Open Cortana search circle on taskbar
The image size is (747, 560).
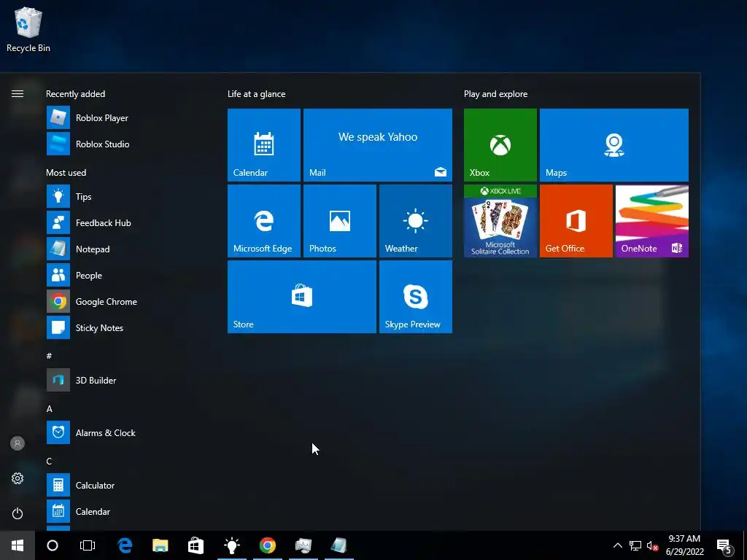(x=53, y=545)
